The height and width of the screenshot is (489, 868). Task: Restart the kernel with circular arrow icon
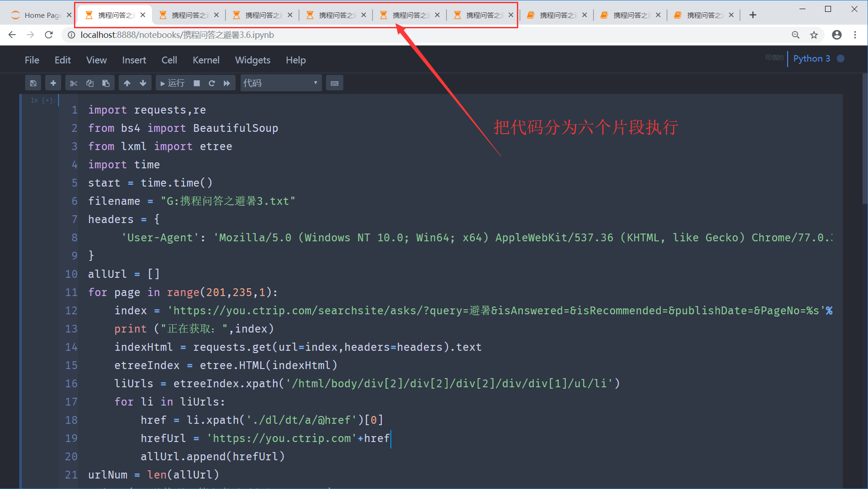[212, 83]
